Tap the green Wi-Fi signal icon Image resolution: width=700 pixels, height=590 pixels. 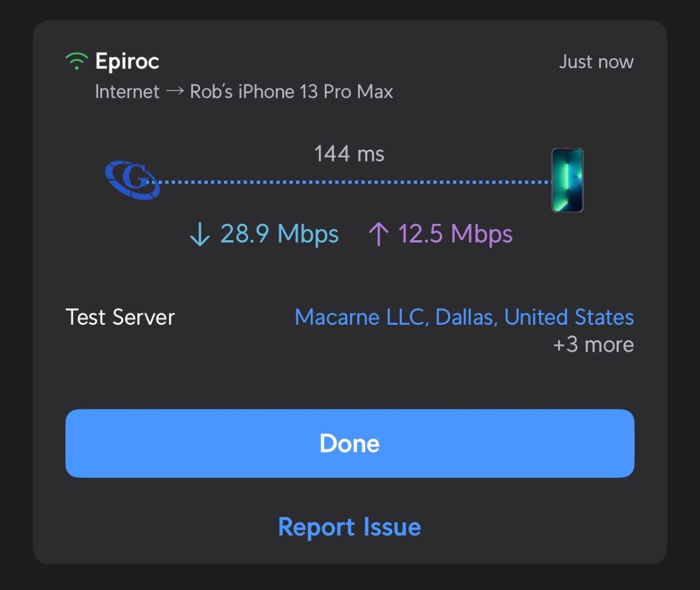click(x=76, y=61)
